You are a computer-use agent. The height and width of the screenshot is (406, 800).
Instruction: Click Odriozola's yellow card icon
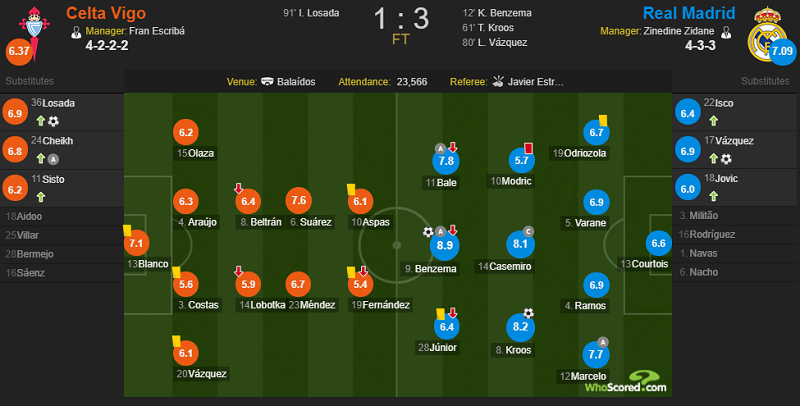[603, 120]
